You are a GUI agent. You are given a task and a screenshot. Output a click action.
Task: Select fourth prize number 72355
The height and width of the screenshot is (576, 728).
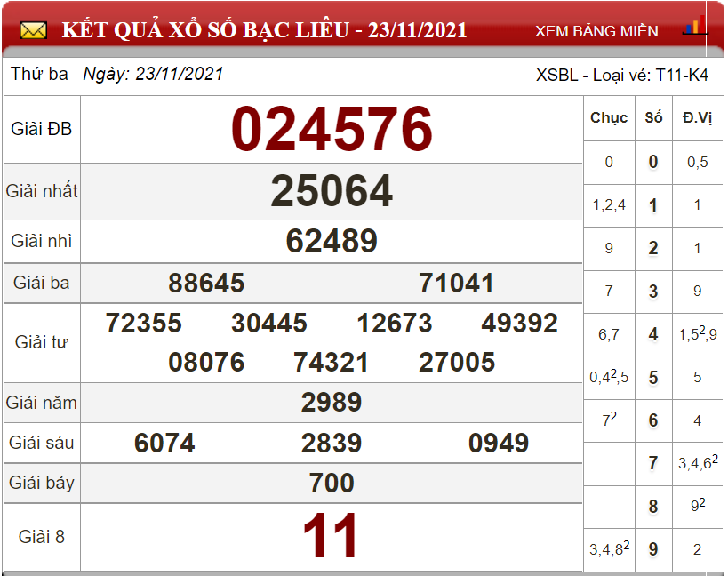[x=144, y=324]
